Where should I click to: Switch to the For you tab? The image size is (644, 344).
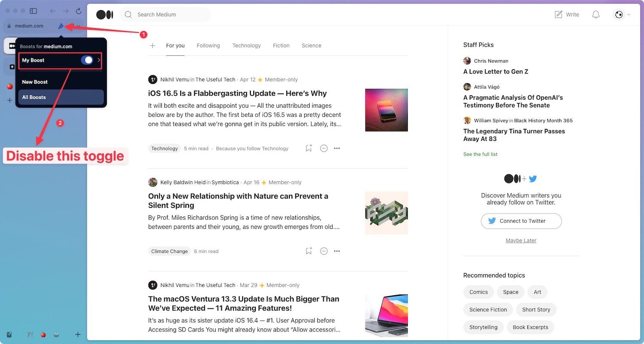(175, 46)
